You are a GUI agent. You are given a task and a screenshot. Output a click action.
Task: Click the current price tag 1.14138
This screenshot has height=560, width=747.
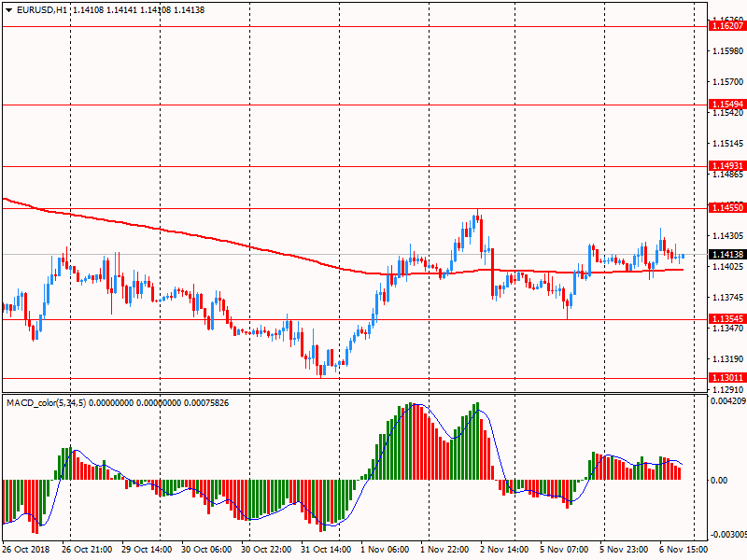pyautogui.click(x=726, y=255)
